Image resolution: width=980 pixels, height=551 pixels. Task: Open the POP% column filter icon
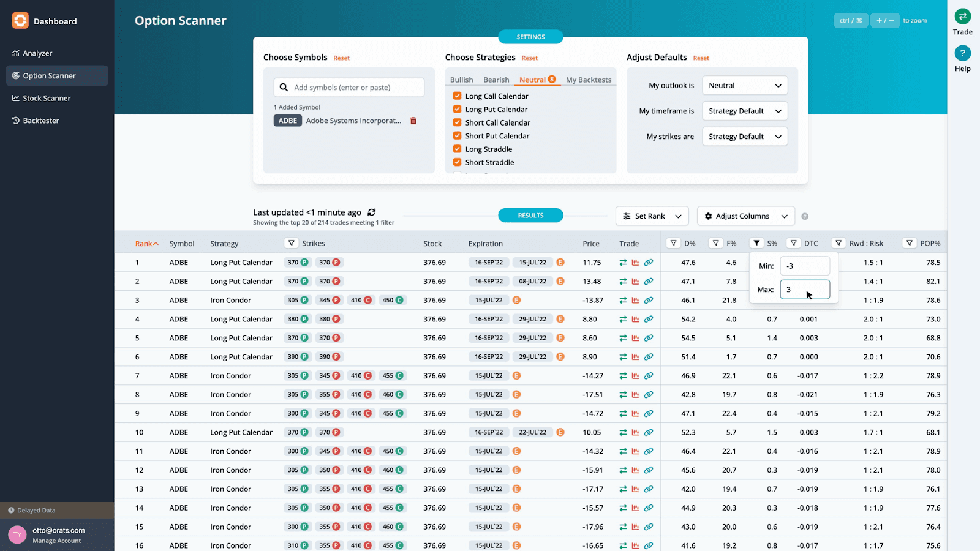(x=910, y=243)
